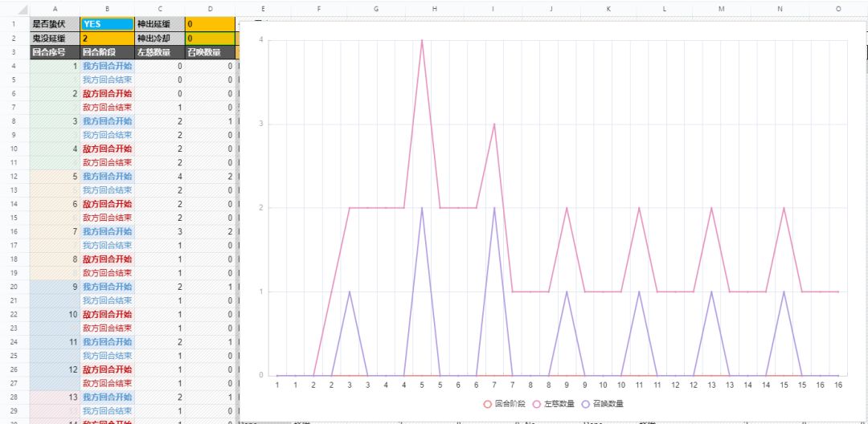Viewport: 868px width, 424px height.
Task: Click 召唤数量 value 1 in row 8
Action: click(210, 121)
